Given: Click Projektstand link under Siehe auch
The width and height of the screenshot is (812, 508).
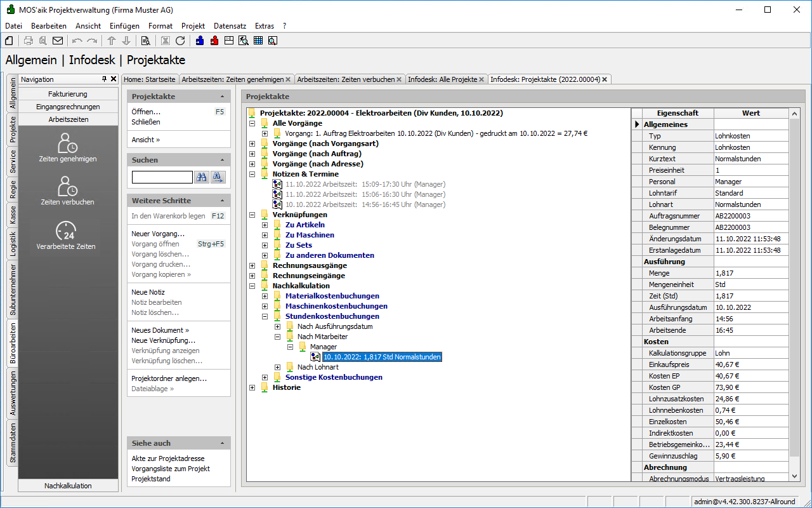Looking at the screenshot, I should point(151,479).
